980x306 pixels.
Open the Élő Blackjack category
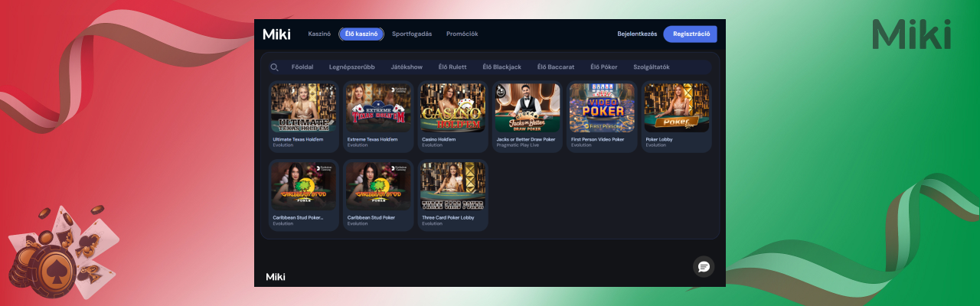point(502,67)
